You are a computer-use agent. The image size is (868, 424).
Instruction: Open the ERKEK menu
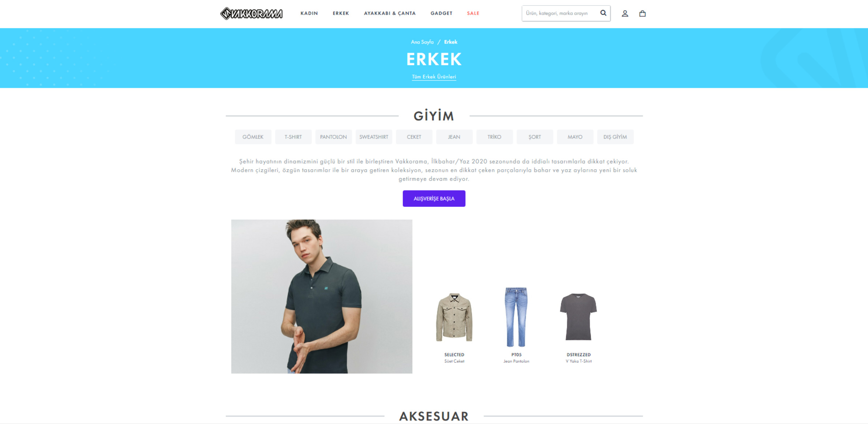pos(341,13)
